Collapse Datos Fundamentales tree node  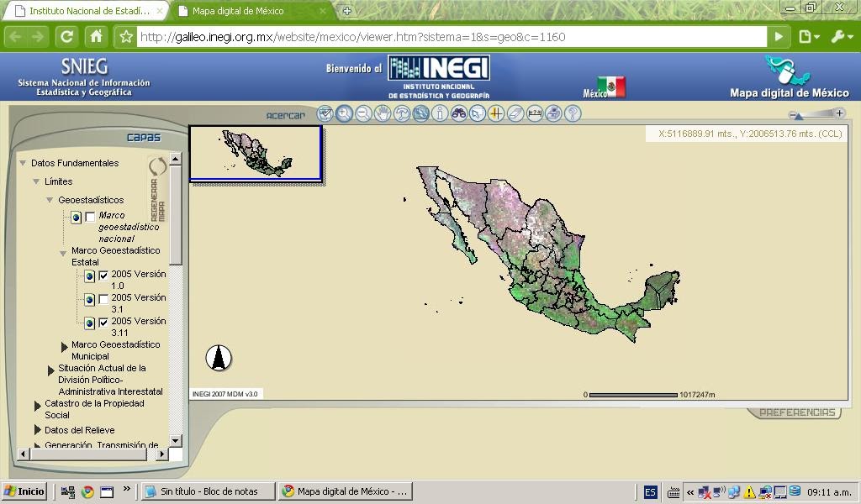(x=23, y=163)
